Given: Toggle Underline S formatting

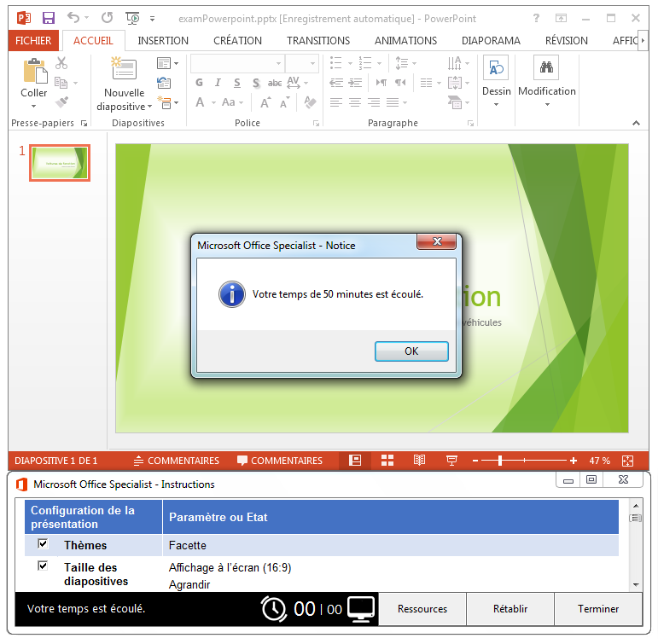Looking at the screenshot, I should tap(237, 83).
